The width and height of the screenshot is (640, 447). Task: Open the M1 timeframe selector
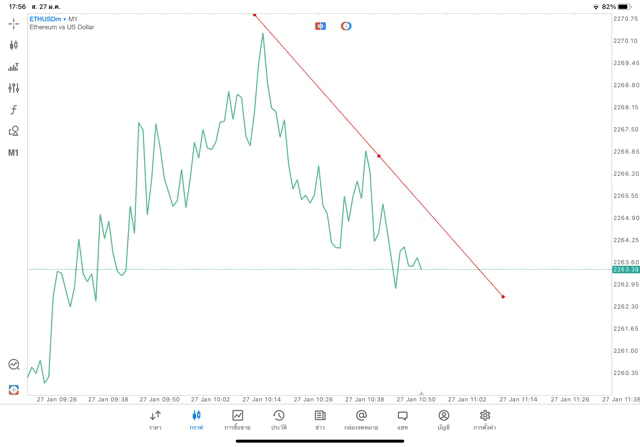coord(14,153)
